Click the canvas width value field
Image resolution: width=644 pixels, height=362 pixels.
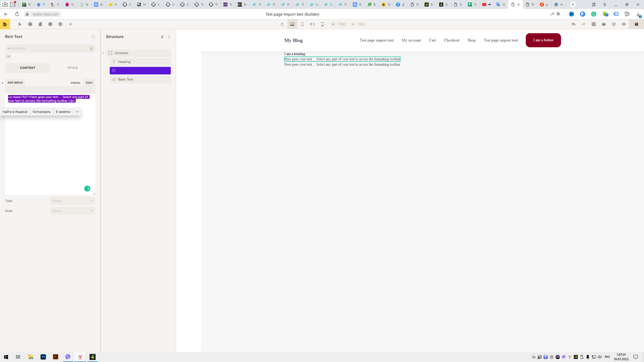click(342, 24)
